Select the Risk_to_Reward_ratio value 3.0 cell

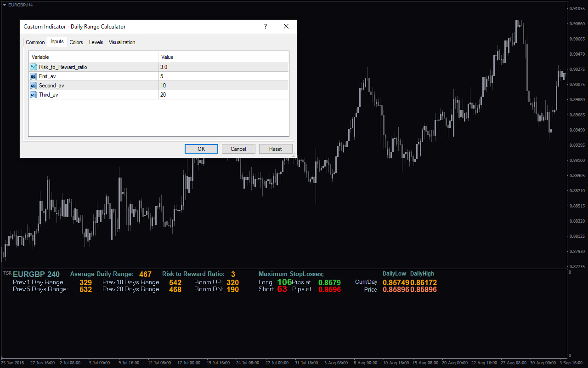coord(223,67)
